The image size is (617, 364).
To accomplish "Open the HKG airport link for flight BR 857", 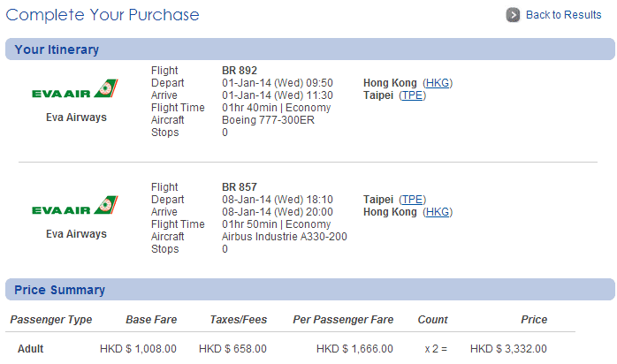I will [438, 212].
